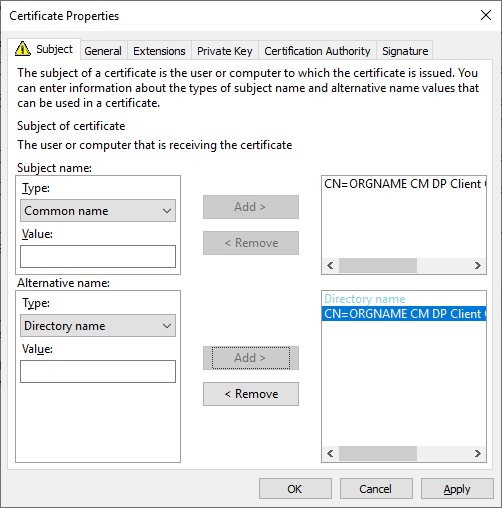502x508 pixels.
Task: Remove the selected alternative name entry
Action: [251, 394]
